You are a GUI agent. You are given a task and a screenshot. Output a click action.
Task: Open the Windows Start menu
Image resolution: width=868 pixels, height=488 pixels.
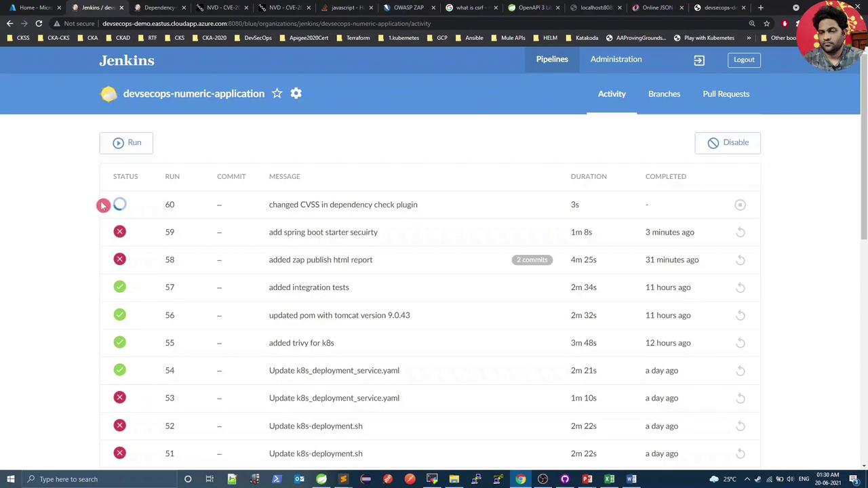(x=11, y=479)
